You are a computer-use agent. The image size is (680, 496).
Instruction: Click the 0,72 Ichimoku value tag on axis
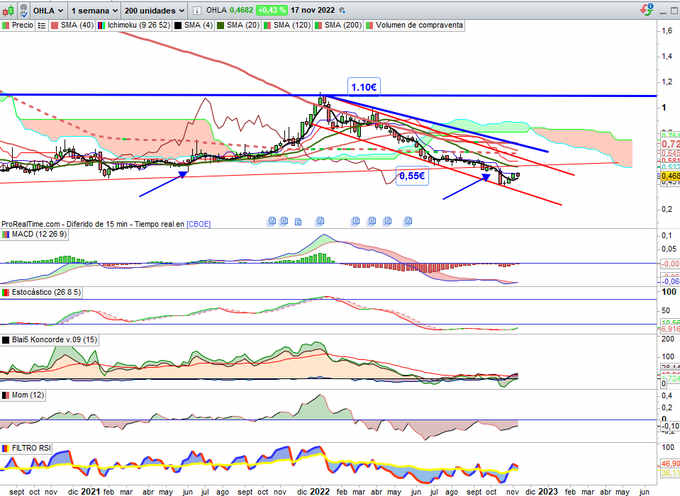click(670, 144)
